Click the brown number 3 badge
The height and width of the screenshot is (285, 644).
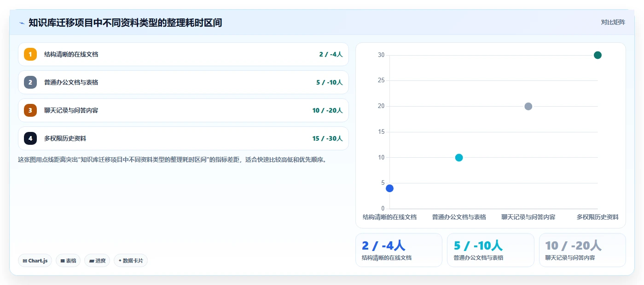pos(30,110)
